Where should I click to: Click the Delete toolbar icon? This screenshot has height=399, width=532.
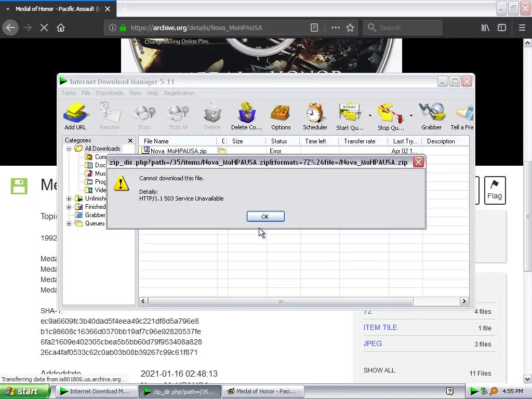pyautogui.click(x=212, y=116)
